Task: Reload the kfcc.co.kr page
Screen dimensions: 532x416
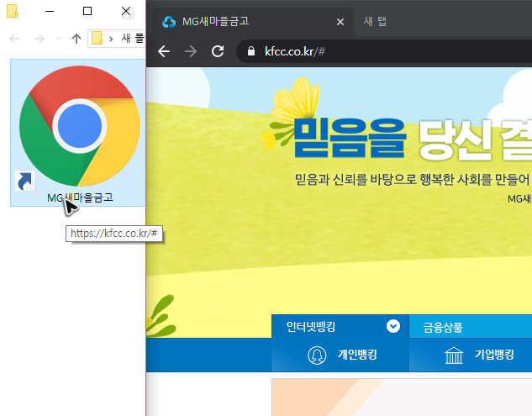Action: coord(218,51)
